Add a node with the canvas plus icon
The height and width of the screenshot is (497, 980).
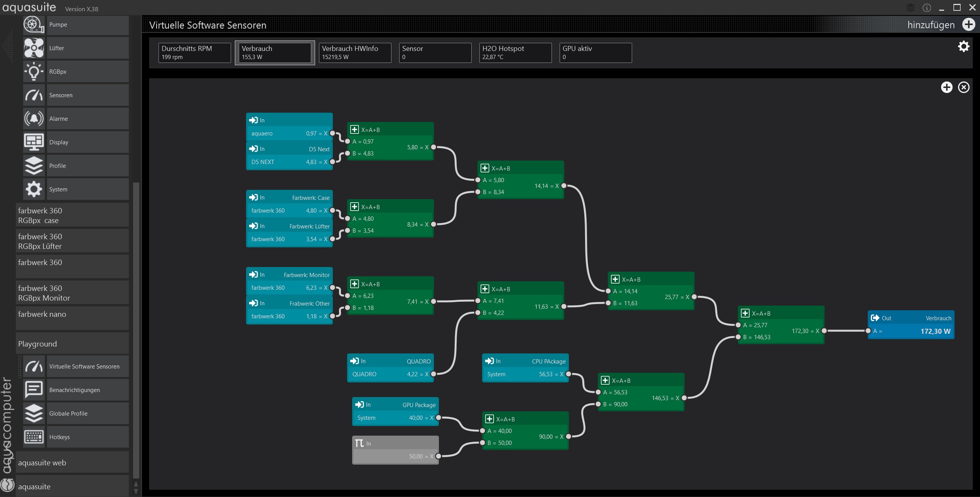coord(946,88)
